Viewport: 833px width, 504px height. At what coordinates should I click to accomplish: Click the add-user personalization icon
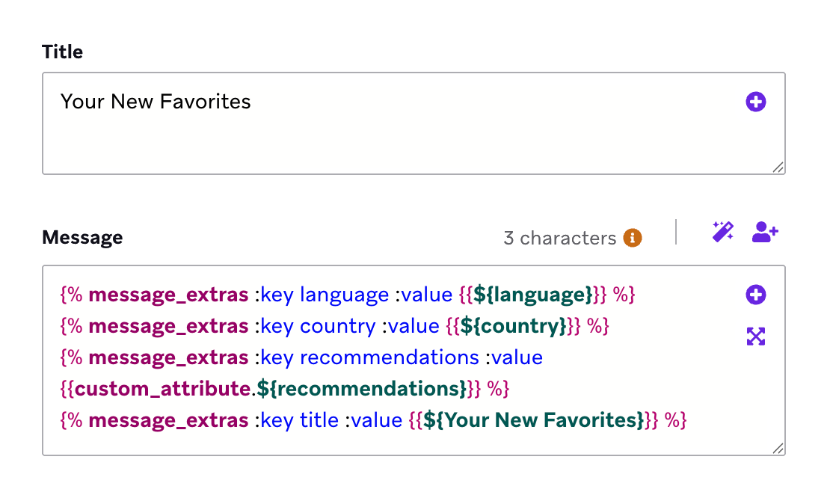pos(765,232)
